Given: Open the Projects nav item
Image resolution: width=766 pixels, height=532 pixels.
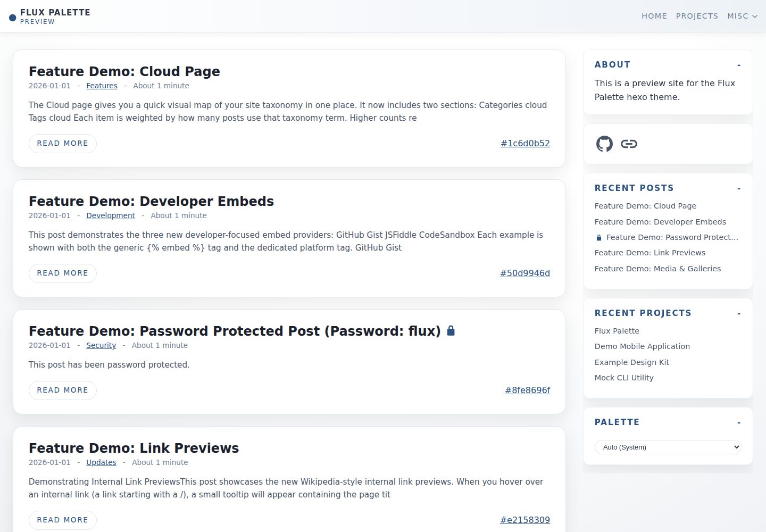Looking at the screenshot, I should [697, 16].
